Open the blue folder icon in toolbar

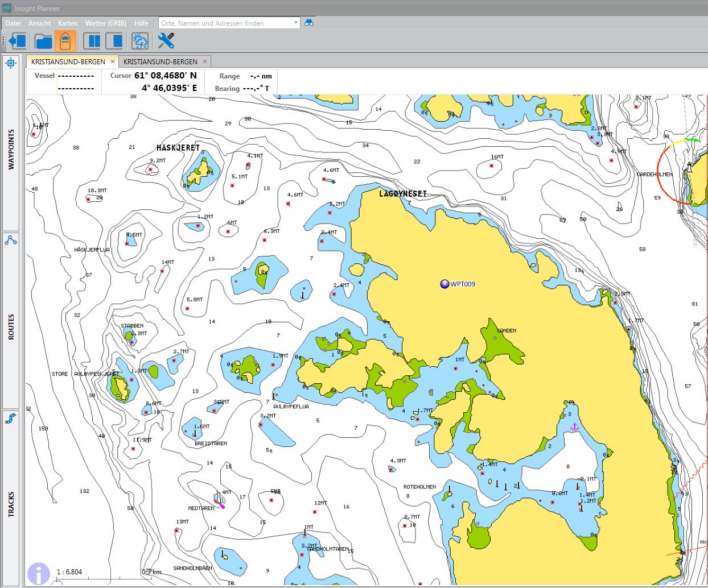coord(43,41)
